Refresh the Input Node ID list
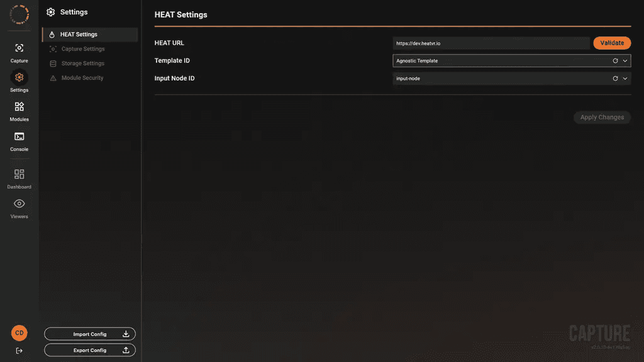 615,79
